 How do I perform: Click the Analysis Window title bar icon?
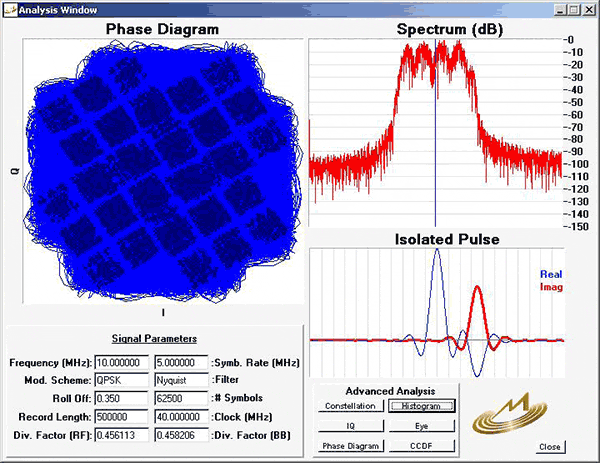tap(10, 9)
